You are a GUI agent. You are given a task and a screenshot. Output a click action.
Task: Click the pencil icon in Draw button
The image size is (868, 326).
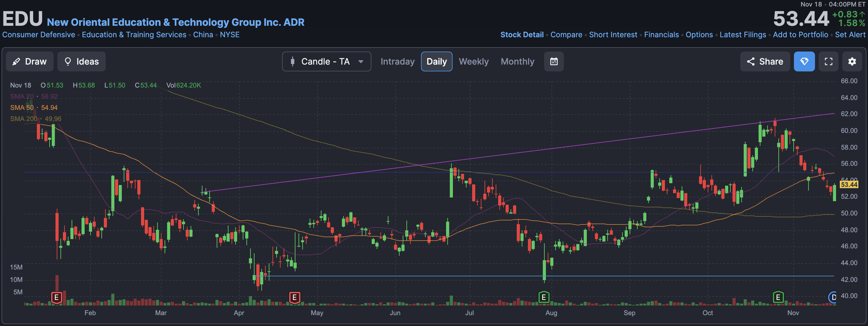tap(16, 61)
